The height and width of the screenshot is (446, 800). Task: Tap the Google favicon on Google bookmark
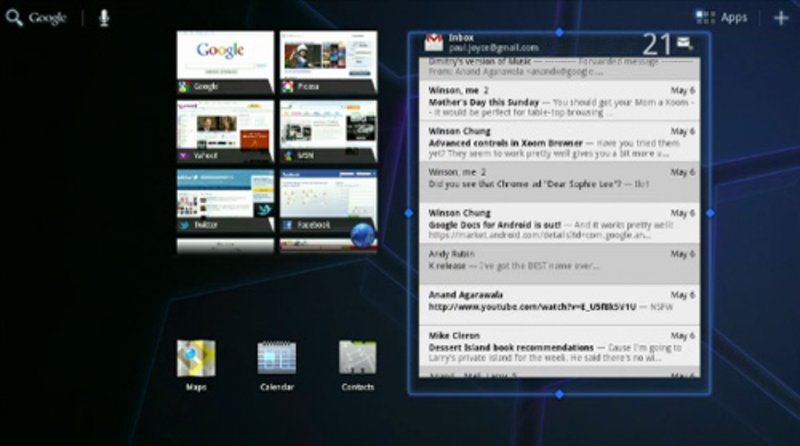(184, 87)
